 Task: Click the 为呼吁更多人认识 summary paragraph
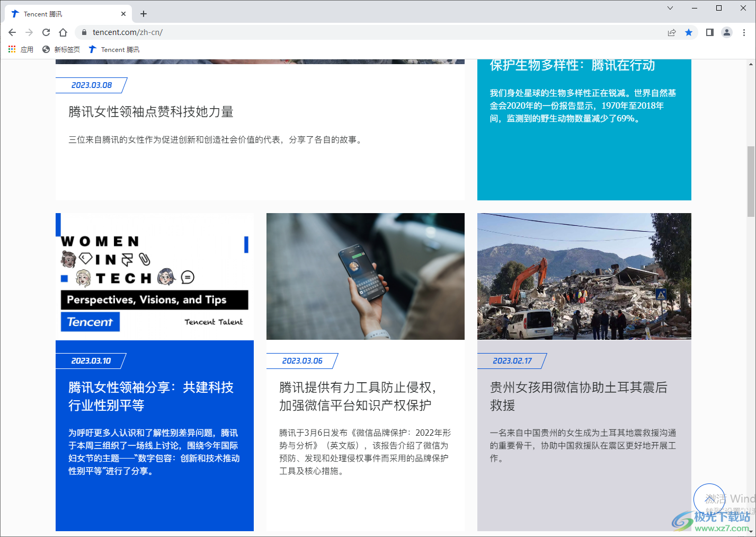point(154,452)
